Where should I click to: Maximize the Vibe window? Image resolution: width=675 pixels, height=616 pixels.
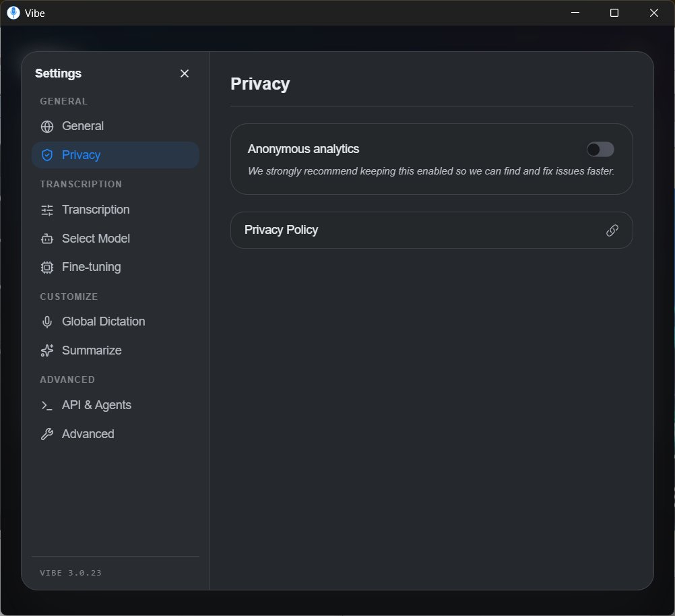[x=614, y=13]
